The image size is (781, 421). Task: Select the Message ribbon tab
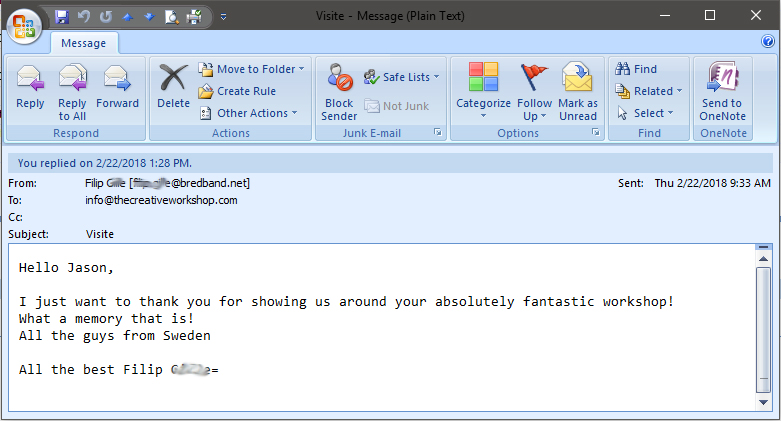click(85, 43)
